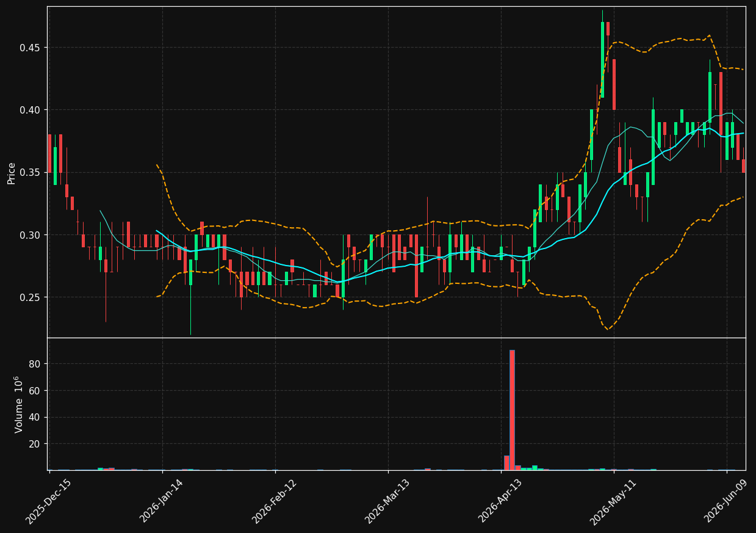
Task: Click the 80 volume axis label
Action: tap(35, 364)
